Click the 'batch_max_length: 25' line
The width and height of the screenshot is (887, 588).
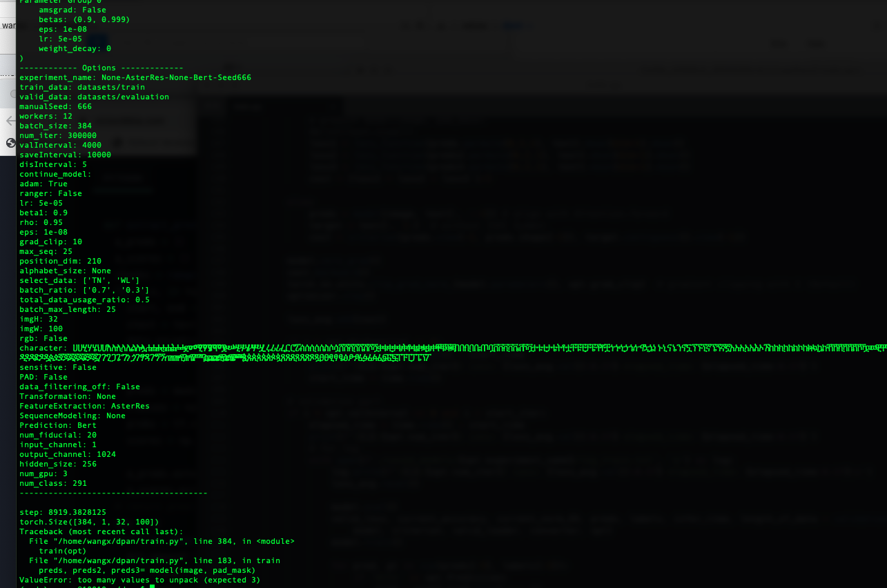pyautogui.click(x=68, y=309)
